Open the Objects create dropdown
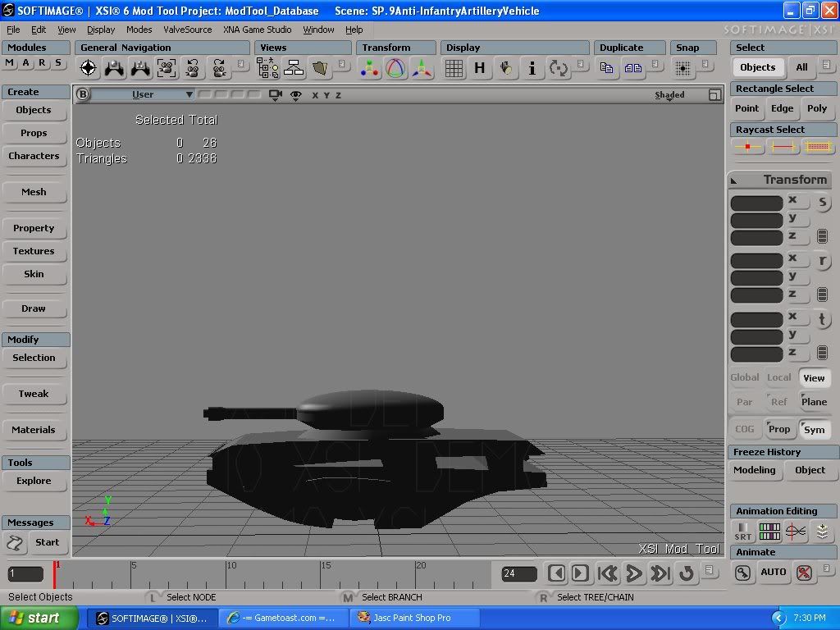The width and height of the screenshot is (840, 630). tap(34, 111)
